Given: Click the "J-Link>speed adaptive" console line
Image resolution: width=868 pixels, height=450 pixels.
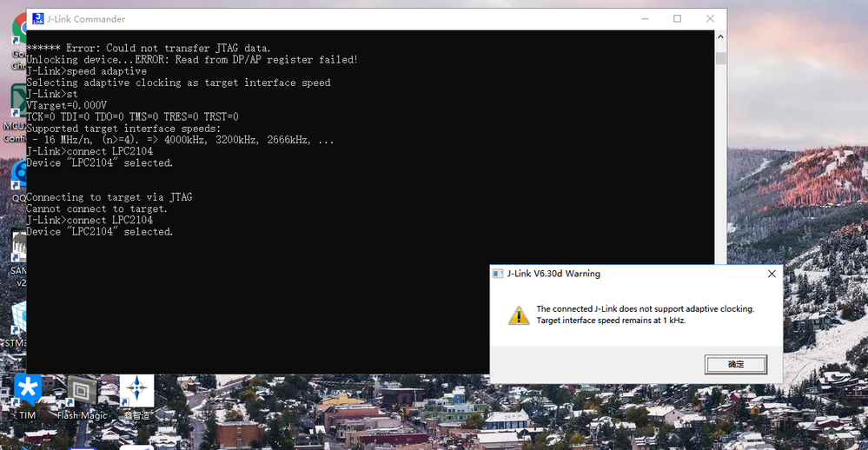Looking at the screenshot, I should click(86, 71).
